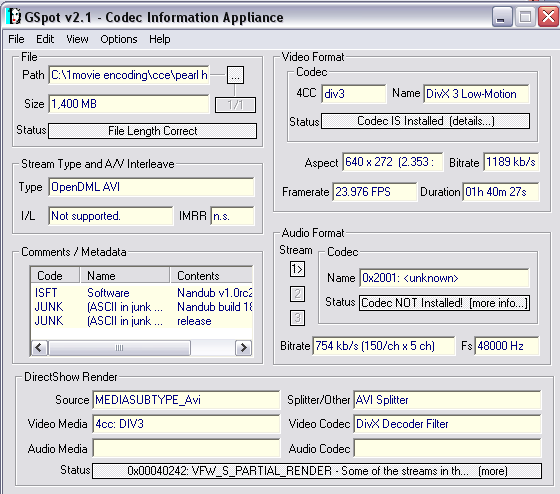Click the Type field OpenDML AVI
This screenshot has height=494, width=560.
[x=151, y=187]
